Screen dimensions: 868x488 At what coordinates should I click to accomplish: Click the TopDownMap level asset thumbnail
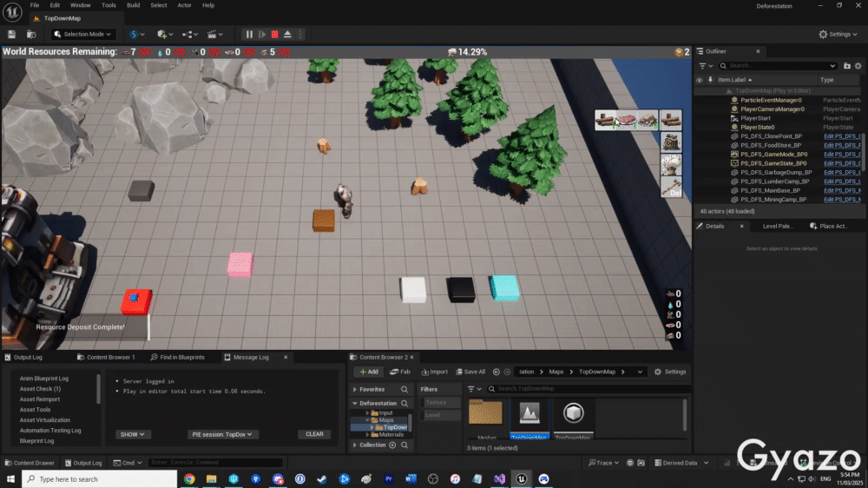529,413
